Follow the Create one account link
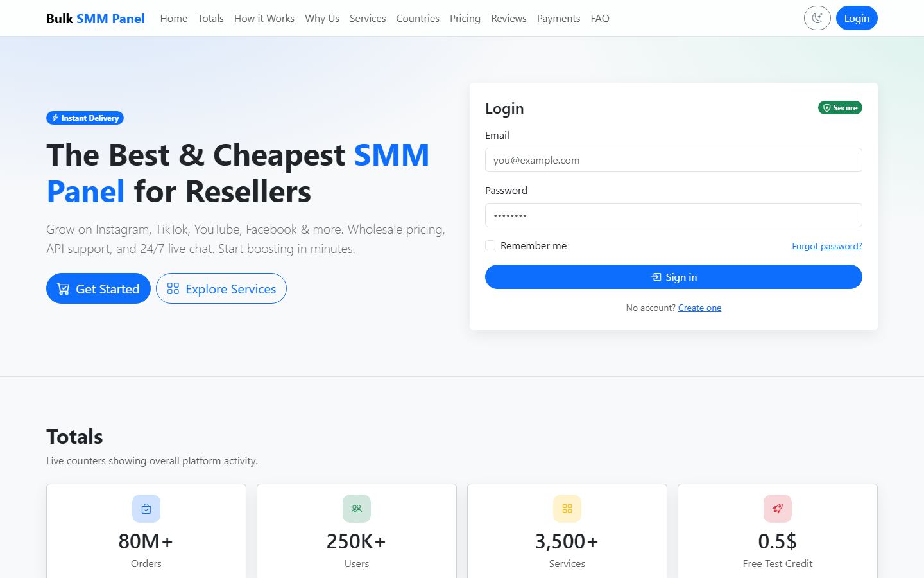Screen dimensions: 924x578 699,308
